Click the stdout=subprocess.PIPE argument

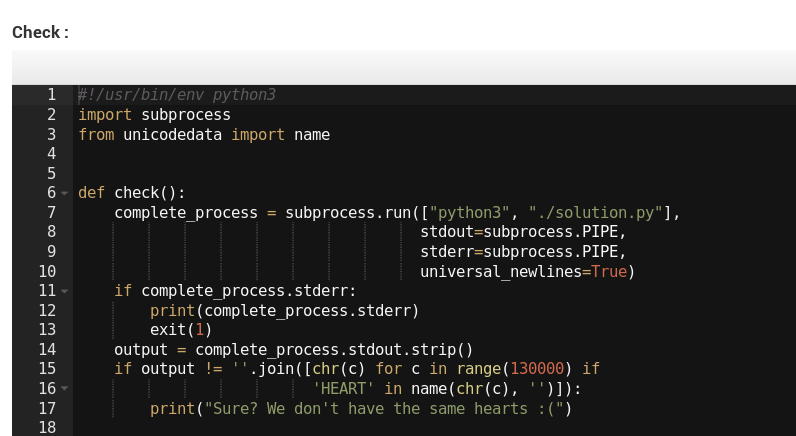click(x=522, y=232)
